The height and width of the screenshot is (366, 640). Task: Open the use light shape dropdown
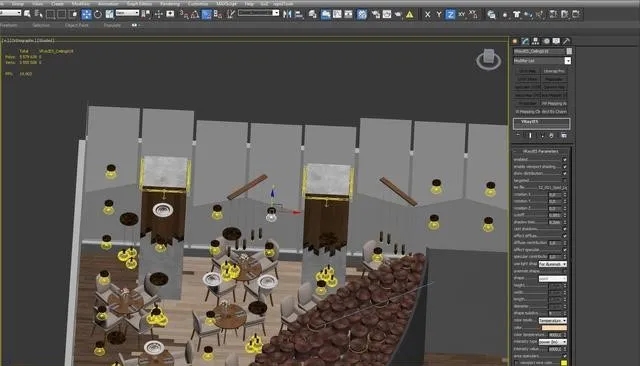(x=553, y=264)
